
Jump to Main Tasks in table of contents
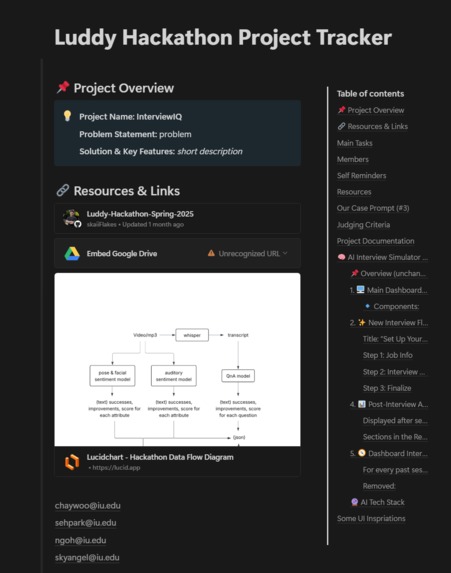pyautogui.click(x=355, y=143)
